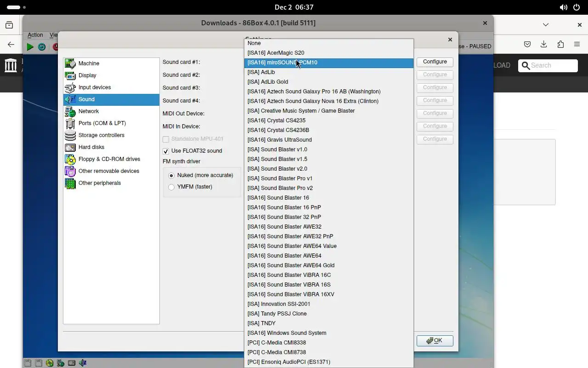Open the Hard disks category
This screenshot has height=368, width=588.
pos(111,147)
